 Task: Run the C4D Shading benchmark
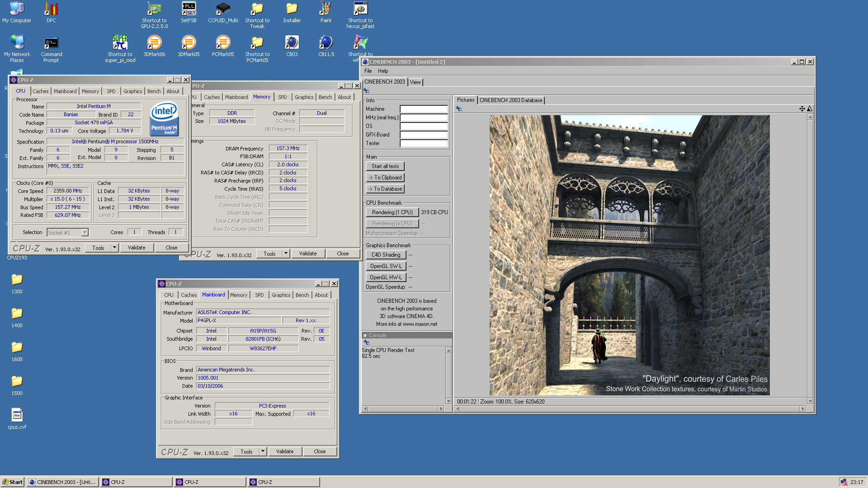[386, 255]
